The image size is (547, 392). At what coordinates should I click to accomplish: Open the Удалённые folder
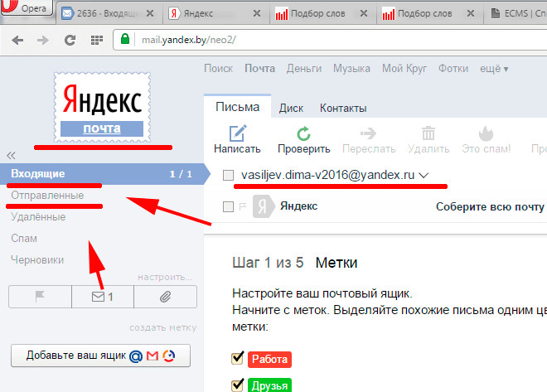click(38, 217)
